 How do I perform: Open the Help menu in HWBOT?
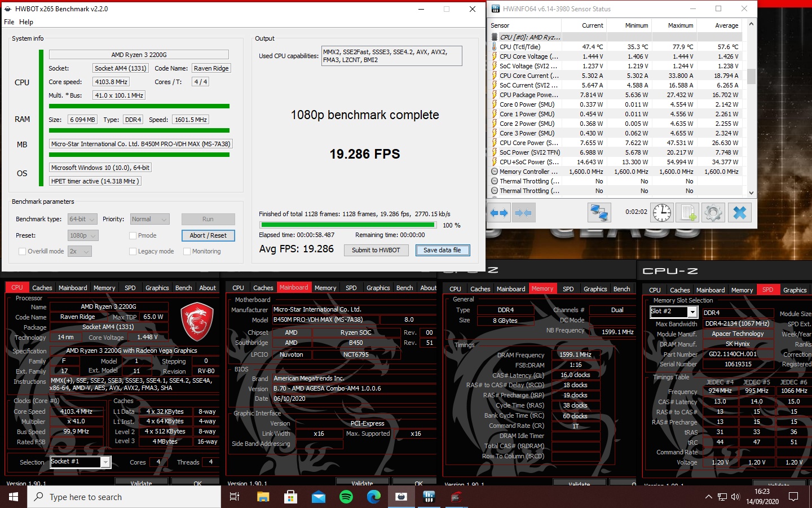tap(26, 22)
